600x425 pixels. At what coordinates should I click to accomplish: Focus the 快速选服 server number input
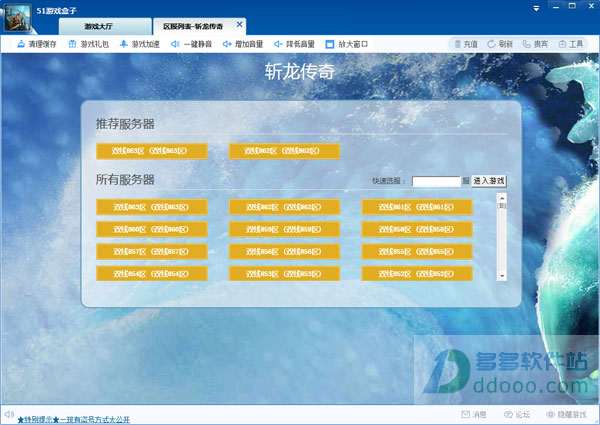[x=436, y=181]
